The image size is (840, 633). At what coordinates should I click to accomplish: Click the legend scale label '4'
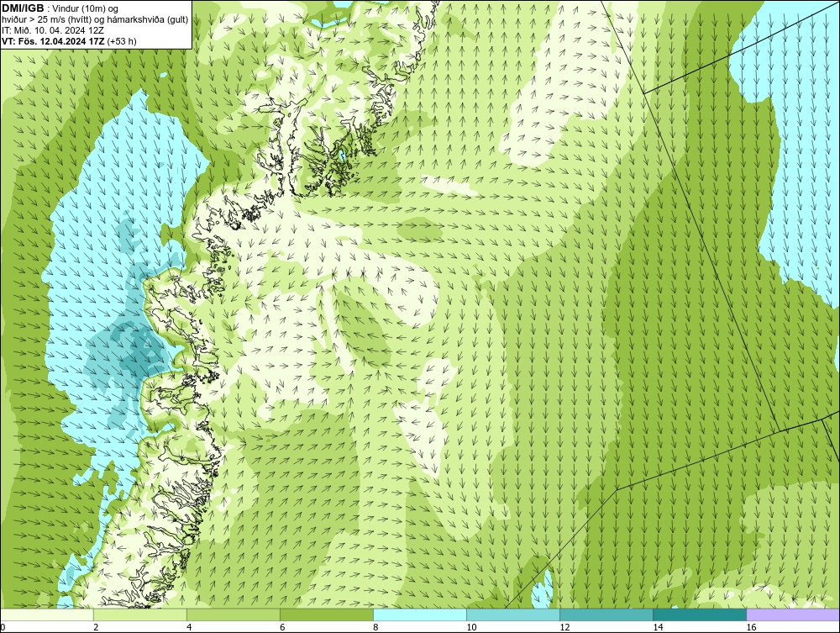click(189, 627)
